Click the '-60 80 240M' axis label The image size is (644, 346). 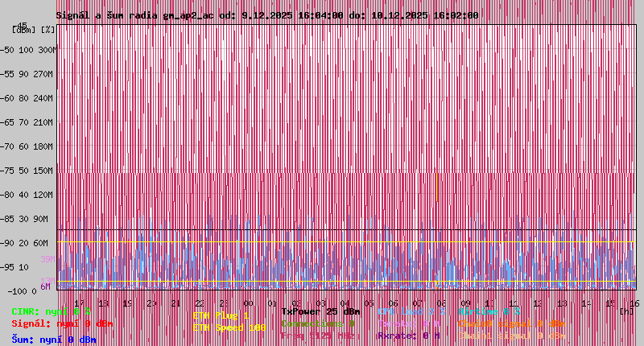(x=27, y=98)
